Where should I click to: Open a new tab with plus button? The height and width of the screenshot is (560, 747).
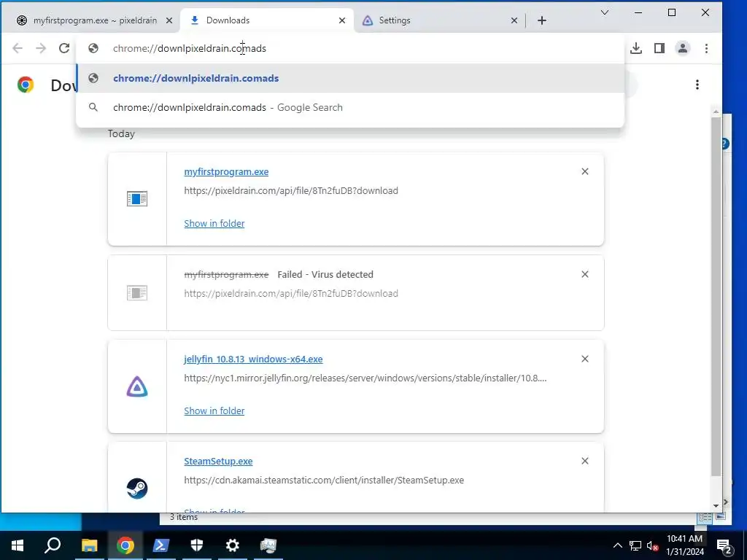click(x=542, y=20)
